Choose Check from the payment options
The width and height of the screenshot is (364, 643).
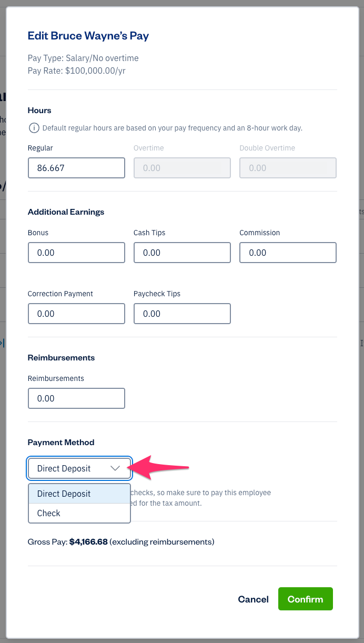79,513
